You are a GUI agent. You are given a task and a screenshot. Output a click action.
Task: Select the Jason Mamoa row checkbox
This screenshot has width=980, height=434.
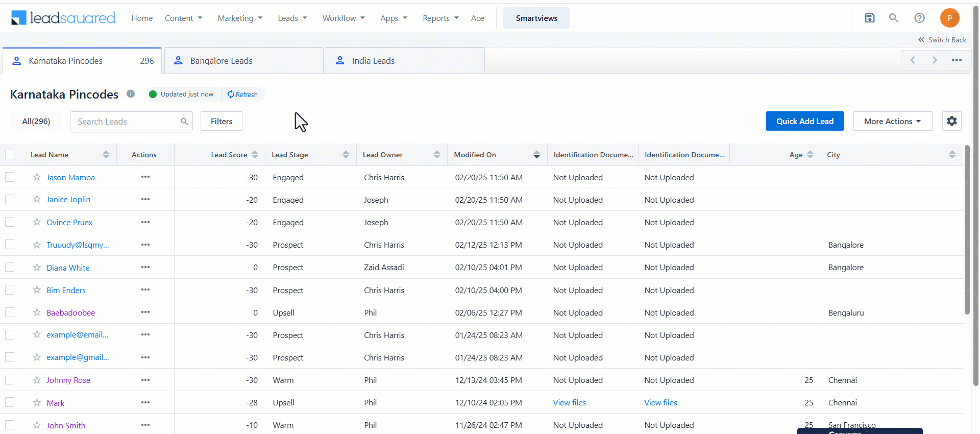pyautogui.click(x=10, y=177)
